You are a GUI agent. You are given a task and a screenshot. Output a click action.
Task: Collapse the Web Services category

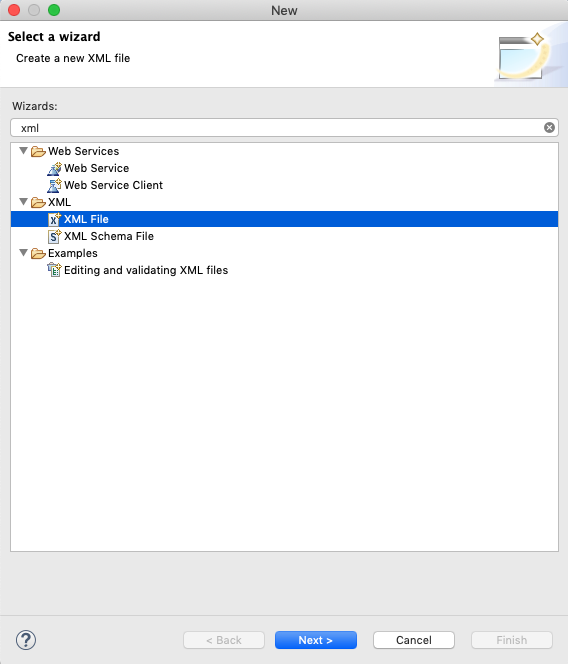(x=24, y=151)
